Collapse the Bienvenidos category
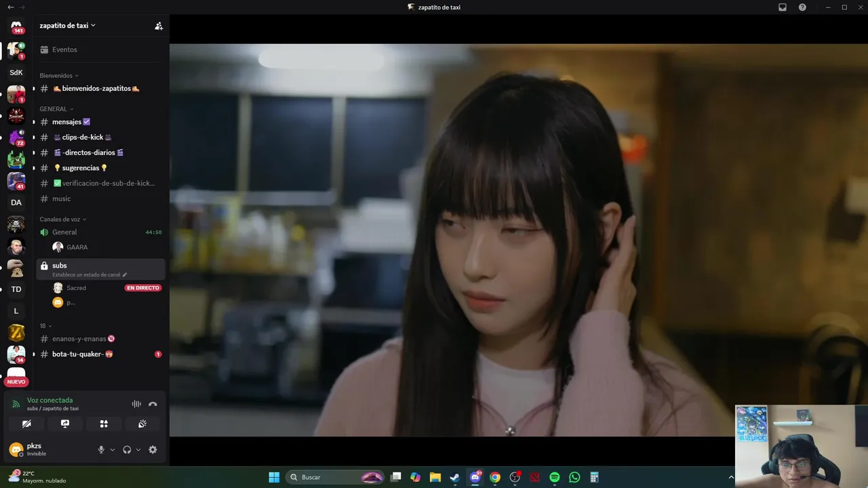This screenshot has width=868, height=488. [59, 76]
